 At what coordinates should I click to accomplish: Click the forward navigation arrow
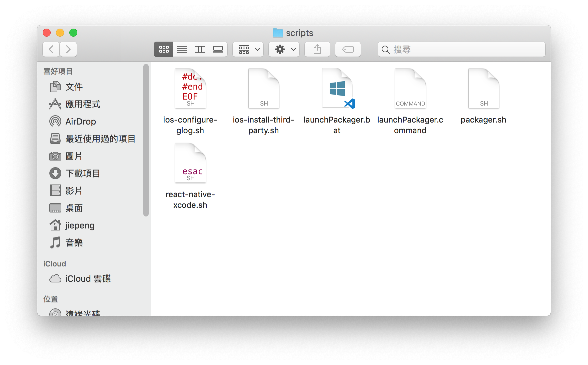click(x=68, y=50)
